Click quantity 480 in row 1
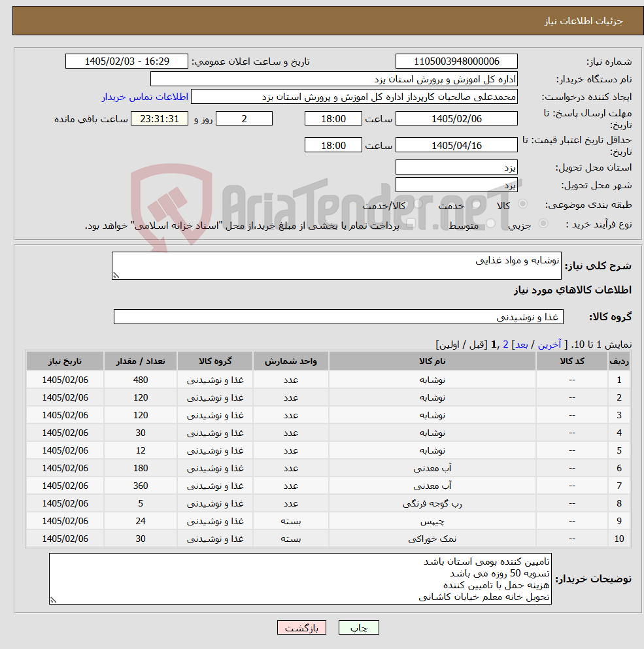Image resolution: width=644 pixels, height=649 pixels. 141,380
